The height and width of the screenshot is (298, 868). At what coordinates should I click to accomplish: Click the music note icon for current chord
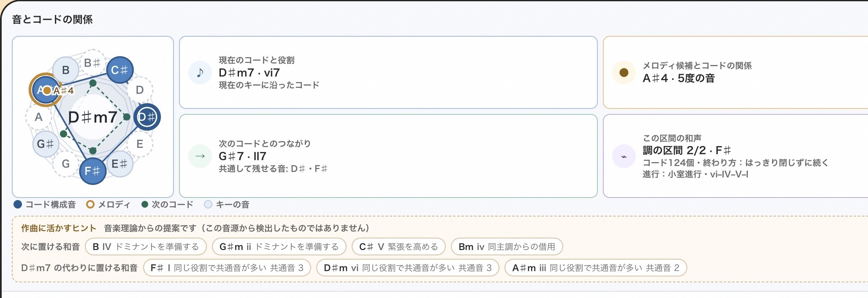click(x=200, y=73)
